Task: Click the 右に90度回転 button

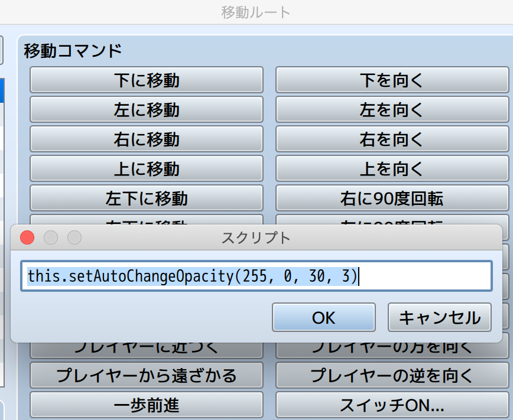Action: [x=392, y=198]
